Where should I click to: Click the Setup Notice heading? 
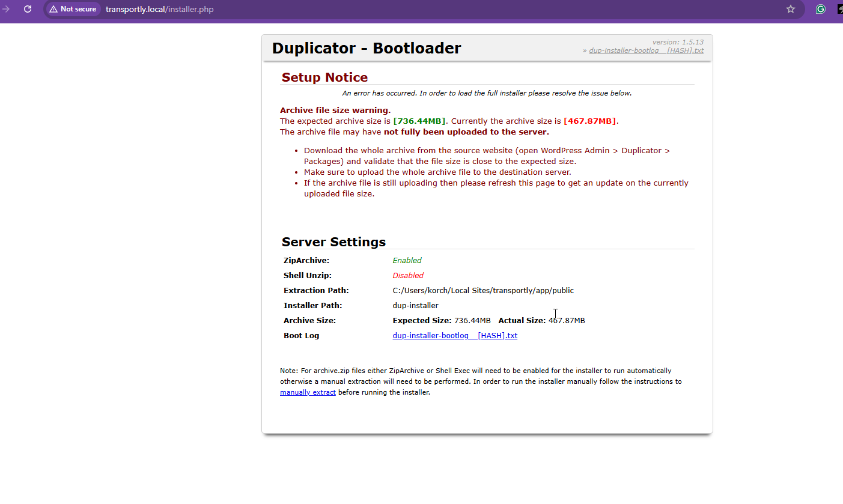point(324,77)
